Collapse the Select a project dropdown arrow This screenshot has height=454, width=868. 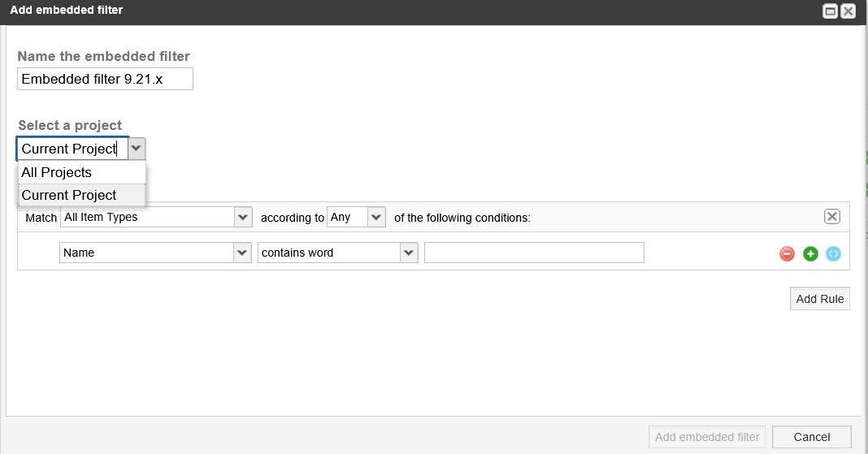[137, 149]
